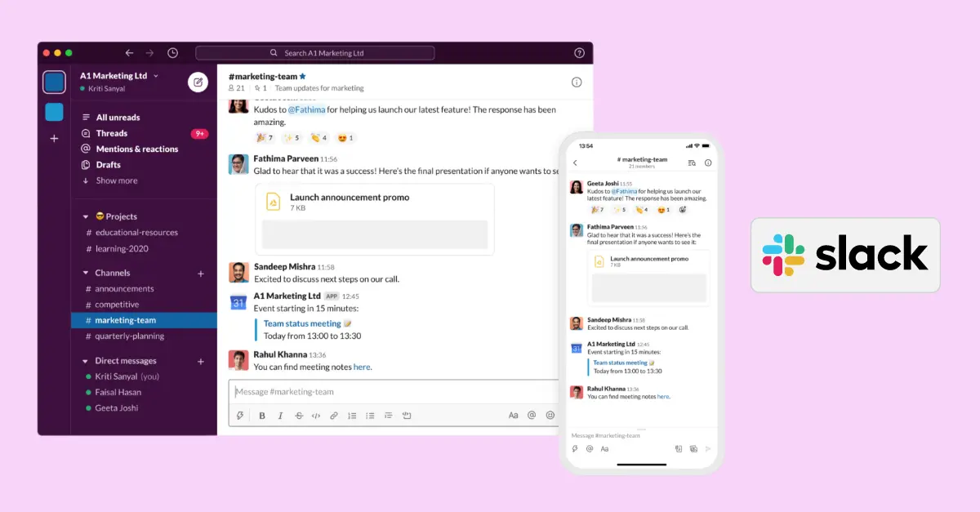
Task: Create an ordered list in the message
Action: click(351, 415)
